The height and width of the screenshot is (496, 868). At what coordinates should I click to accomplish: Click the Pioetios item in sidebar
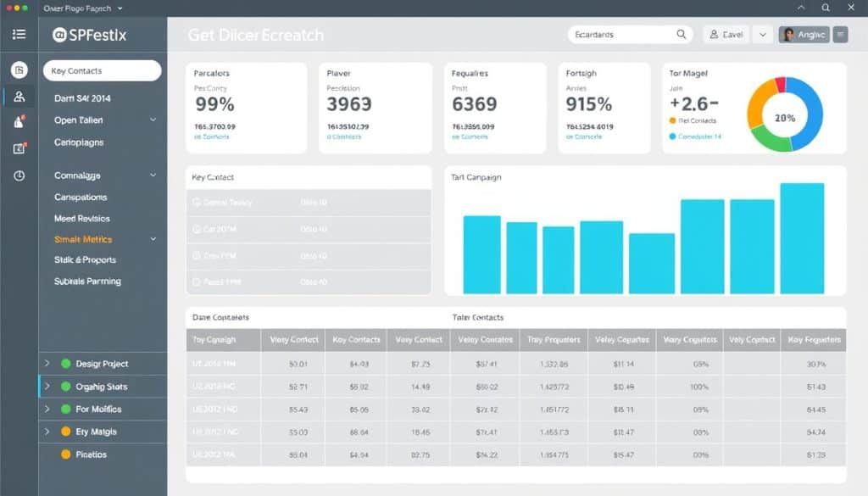click(x=91, y=454)
